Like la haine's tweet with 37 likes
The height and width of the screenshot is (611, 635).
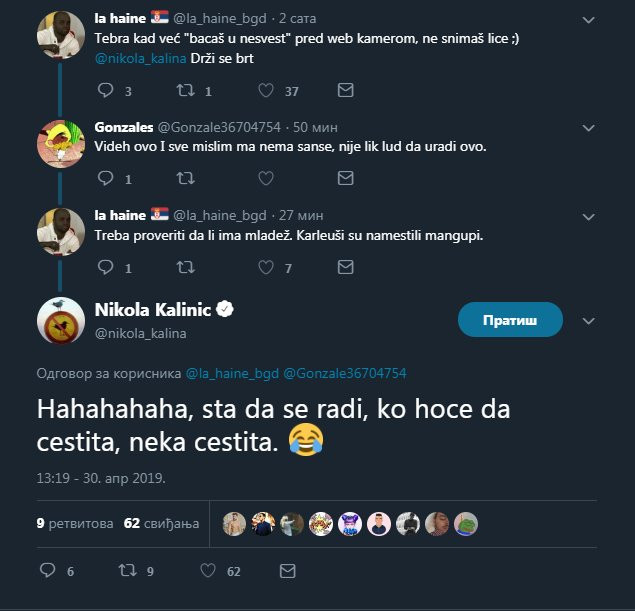point(266,91)
